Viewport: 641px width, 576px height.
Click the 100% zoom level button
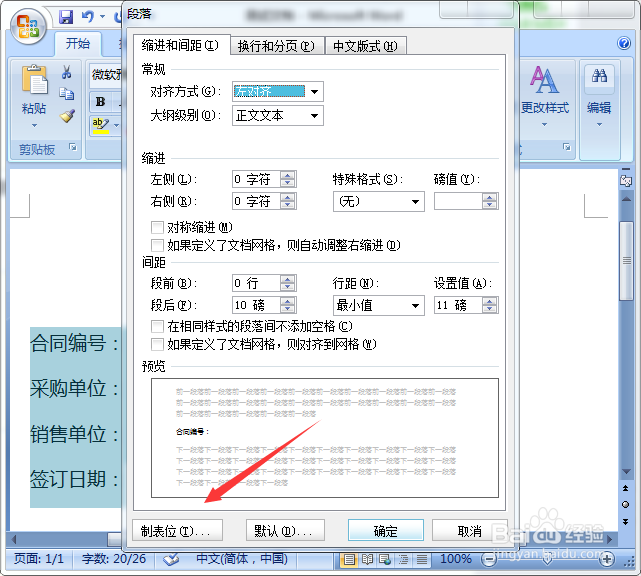(456, 559)
